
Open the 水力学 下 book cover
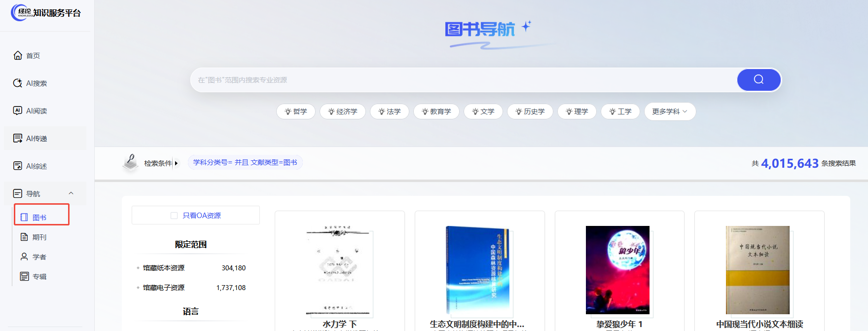pos(338,270)
